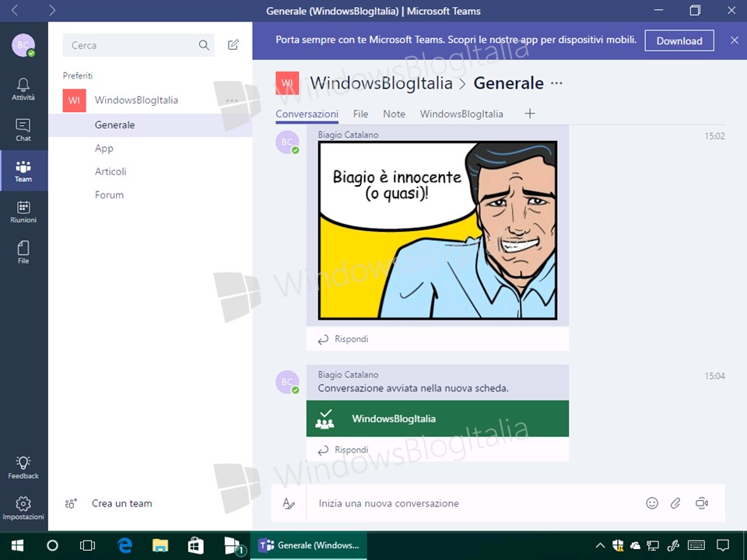This screenshot has width=747, height=560.
Task: Click the Download button in banner
Action: click(x=679, y=40)
